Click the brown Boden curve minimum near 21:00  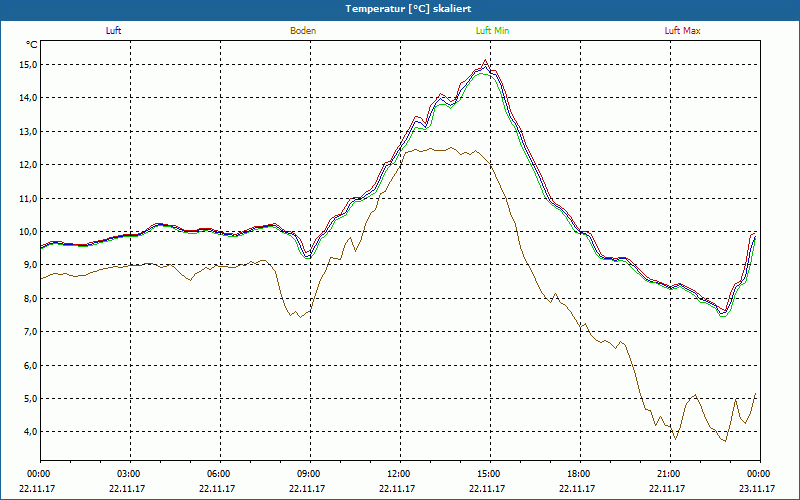pos(676,439)
